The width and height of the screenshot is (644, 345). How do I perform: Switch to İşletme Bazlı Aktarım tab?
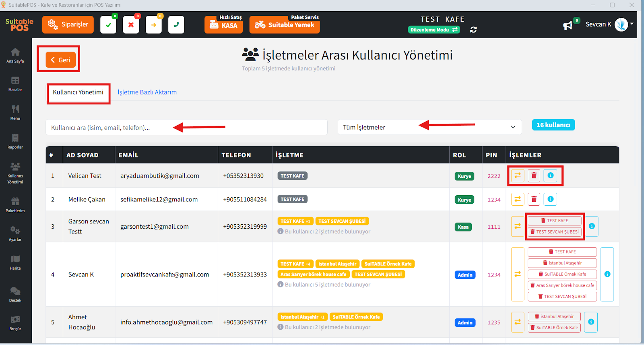[147, 92]
